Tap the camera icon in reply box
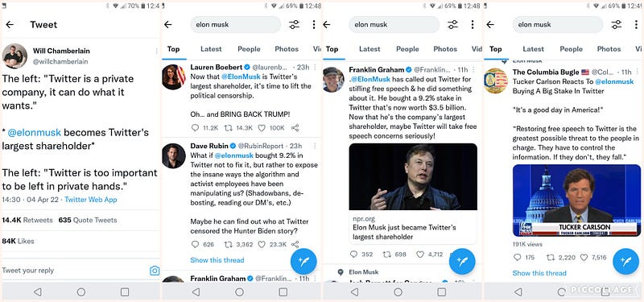This screenshot has height=302, width=644. click(x=155, y=271)
